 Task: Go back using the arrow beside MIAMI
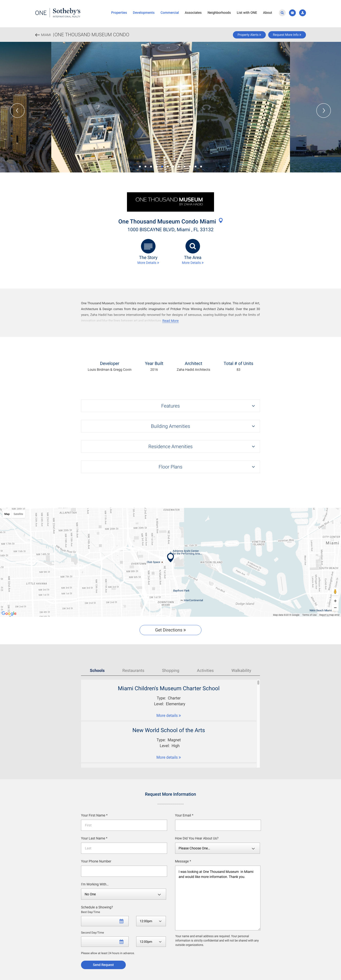click(x=37, y=35)
